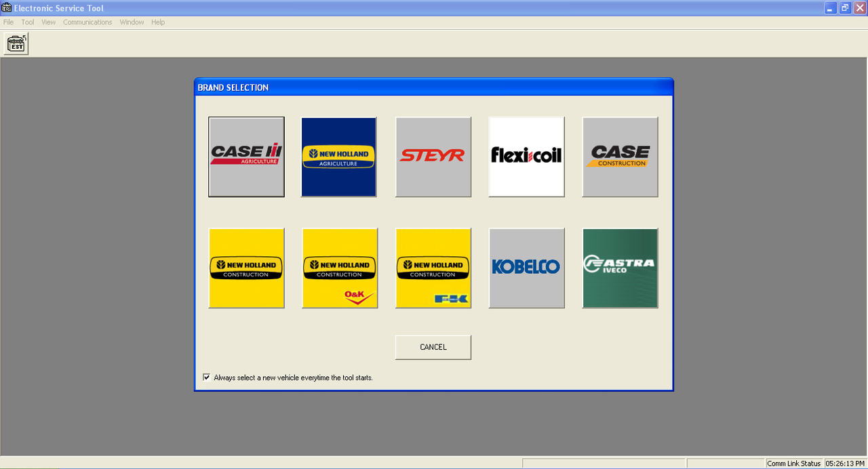This screenshot has height=469, width=868.
Task: Open the View menu
Action: pyautogui.click(x=48, y=22)
